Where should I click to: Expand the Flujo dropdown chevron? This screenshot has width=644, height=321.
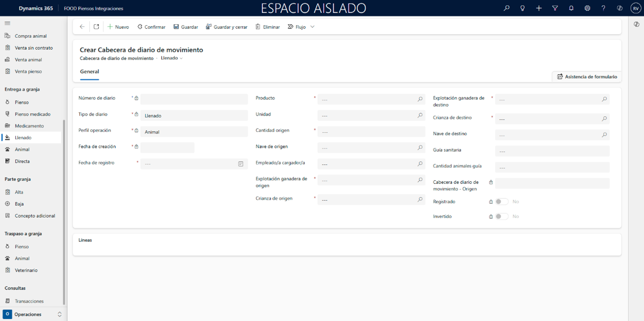click(312, 27)
